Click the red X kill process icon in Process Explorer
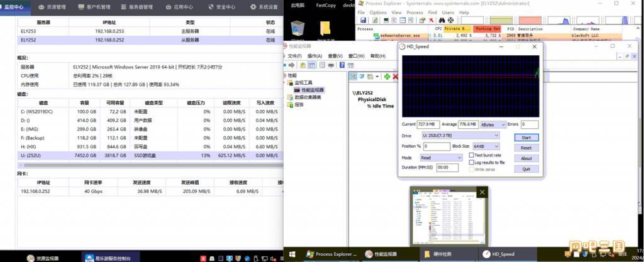The width and height of the screenshot is (644, 262). click(x=431, y=20)
